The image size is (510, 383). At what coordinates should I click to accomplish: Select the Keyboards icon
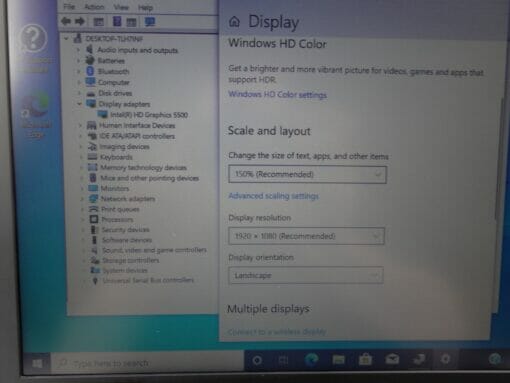pyautogui.click(x=92, y=157)
